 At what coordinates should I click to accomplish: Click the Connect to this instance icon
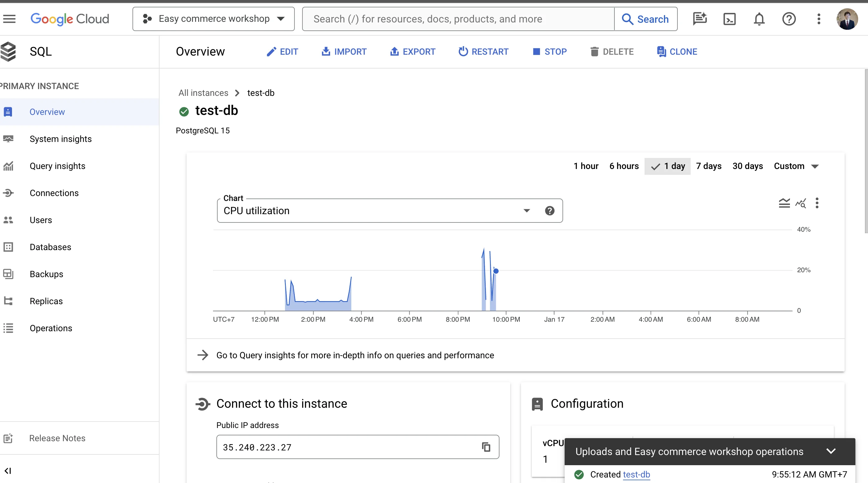[x=203, y=404]
